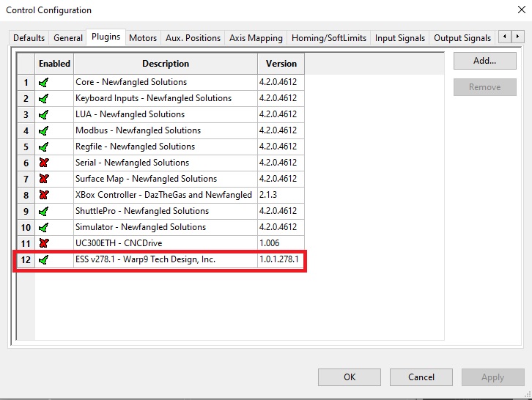The width and height of the screenshot is (532, 400).
Task: Click the Add... button
Action: (x=484, y=61)
